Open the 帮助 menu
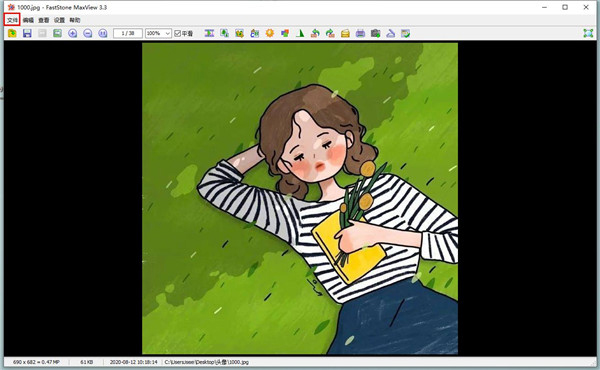This screenshot has width=600, height=370. pos(75,20)
